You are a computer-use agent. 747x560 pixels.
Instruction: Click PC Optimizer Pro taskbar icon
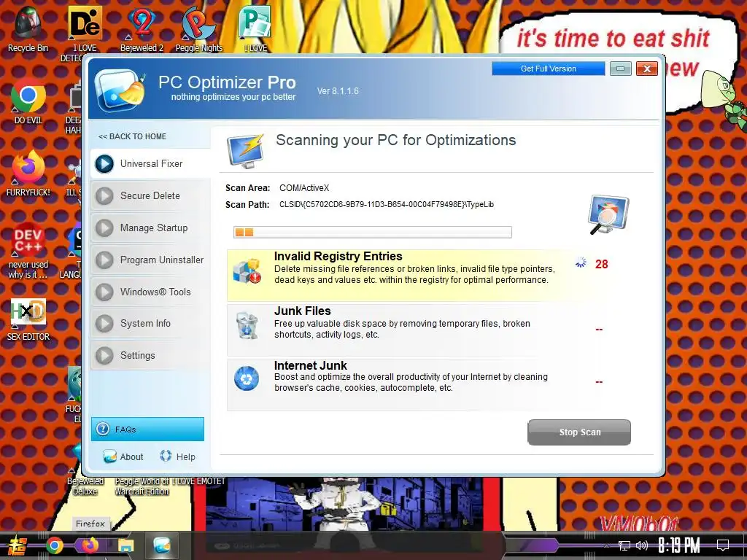pos(162,545)
